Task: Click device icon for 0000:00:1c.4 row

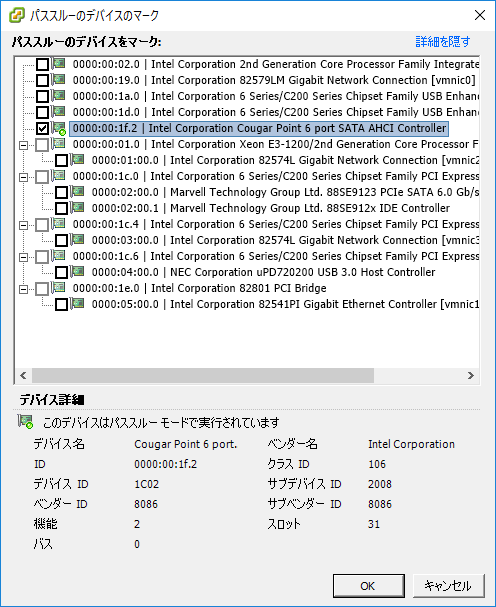Action: tap(59, 224)
